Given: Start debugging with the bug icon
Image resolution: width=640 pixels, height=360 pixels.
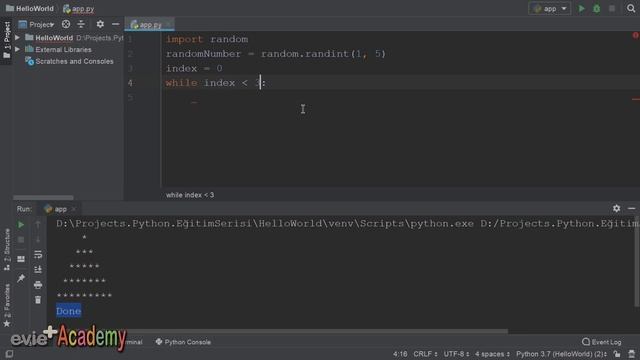Looking at the screenshot, I should (596, 9).
